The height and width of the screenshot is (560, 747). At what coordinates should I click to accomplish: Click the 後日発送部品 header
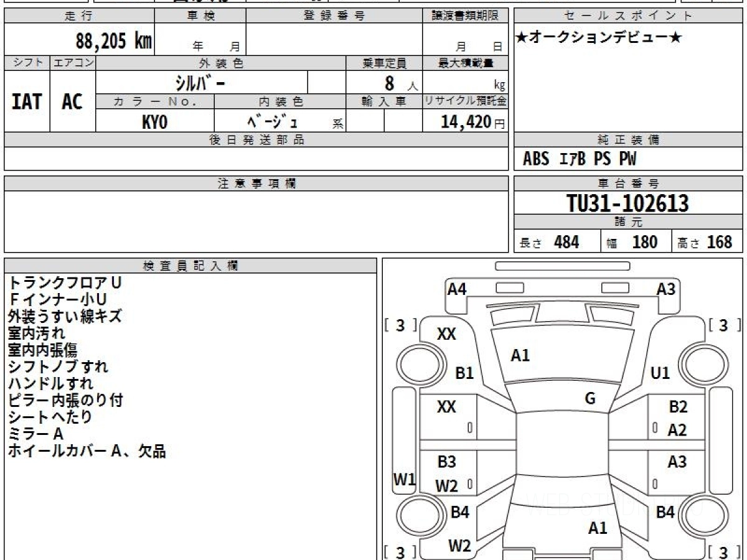tap(256, 140)
